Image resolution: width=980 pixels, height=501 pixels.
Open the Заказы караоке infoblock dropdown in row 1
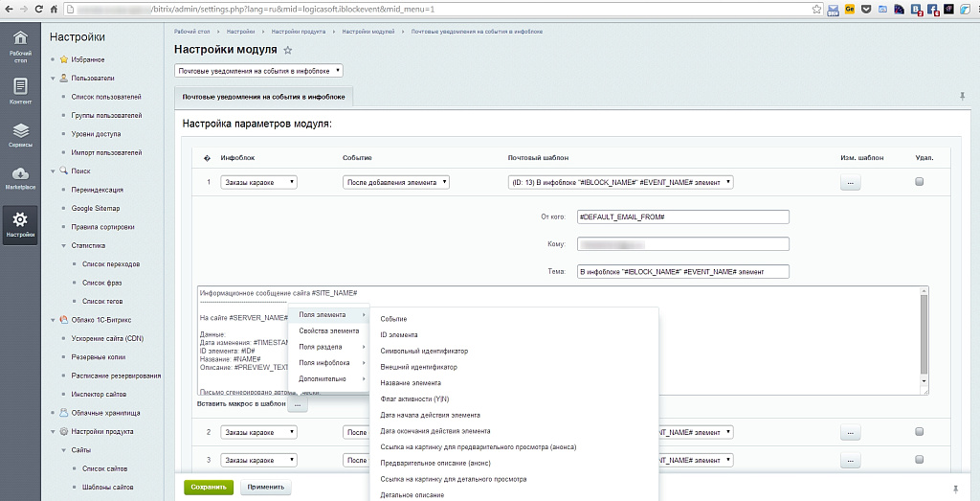[x=258, y=182]
